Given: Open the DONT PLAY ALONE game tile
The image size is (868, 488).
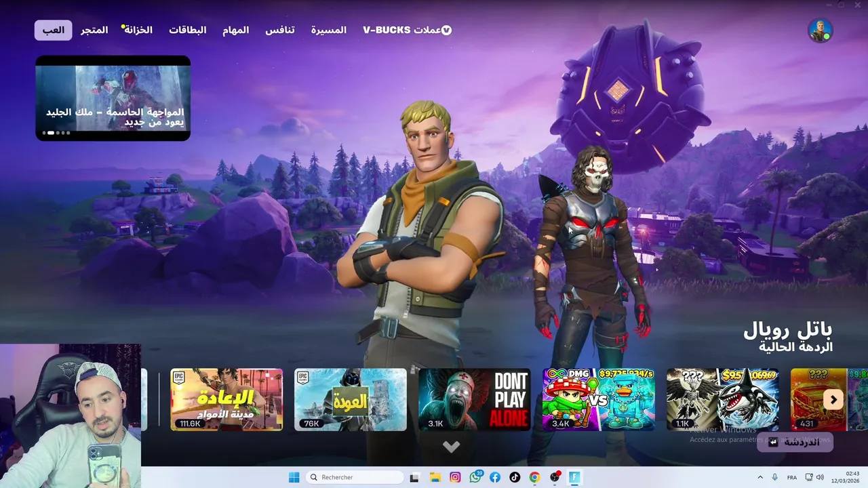Looking at the screenshot, I should pos(475,400).
